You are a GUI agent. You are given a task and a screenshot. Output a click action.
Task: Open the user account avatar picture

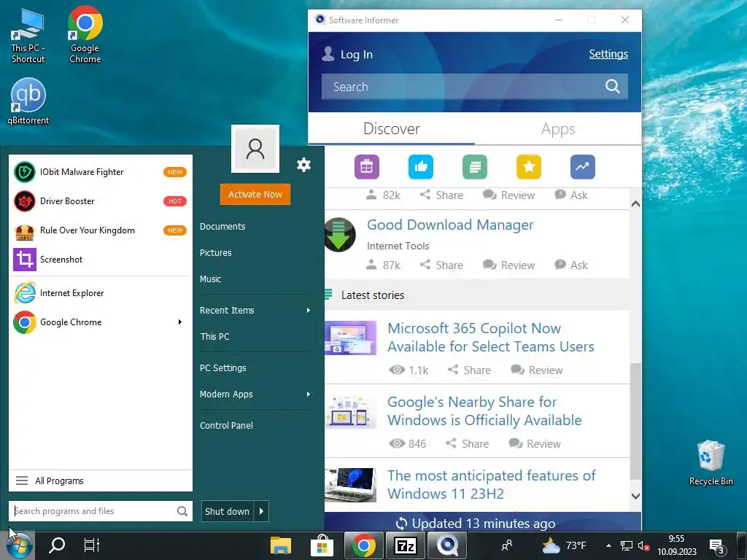(255, 149)
